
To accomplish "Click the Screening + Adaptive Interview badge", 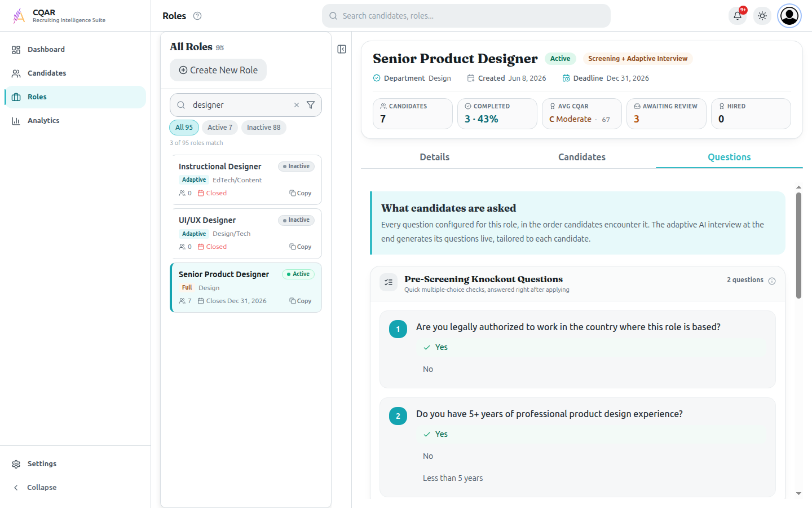I will pos(638,59).
